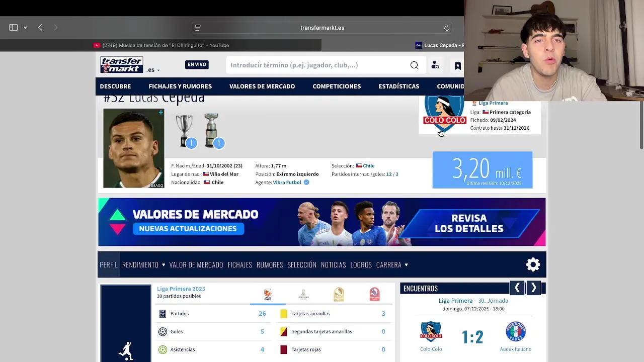Click the first trophy icon
644x362 pixels.
click(x=184, y=131)
